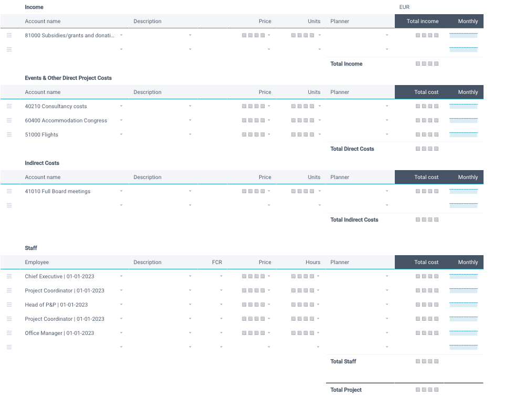This screenshot has width=525, height=420.
Task: Expand the Units dropdown on Chief Executive row
Action: [x=319, y=276]
